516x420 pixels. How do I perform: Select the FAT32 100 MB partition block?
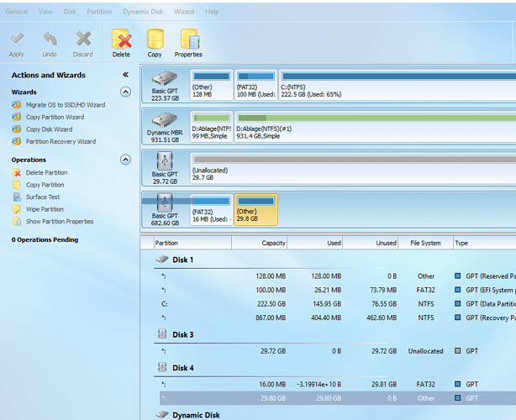(x=256, y=85)
